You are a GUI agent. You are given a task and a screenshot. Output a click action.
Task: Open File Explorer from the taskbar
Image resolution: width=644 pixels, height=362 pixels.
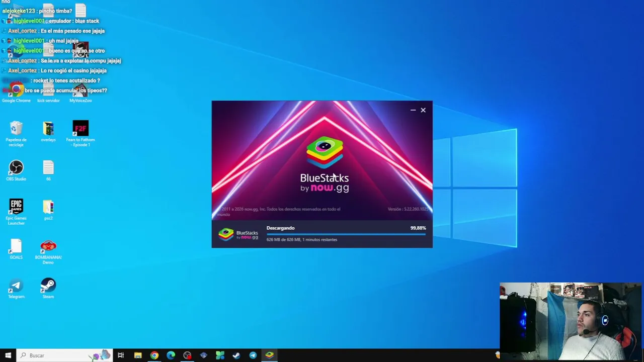(138, 355)
